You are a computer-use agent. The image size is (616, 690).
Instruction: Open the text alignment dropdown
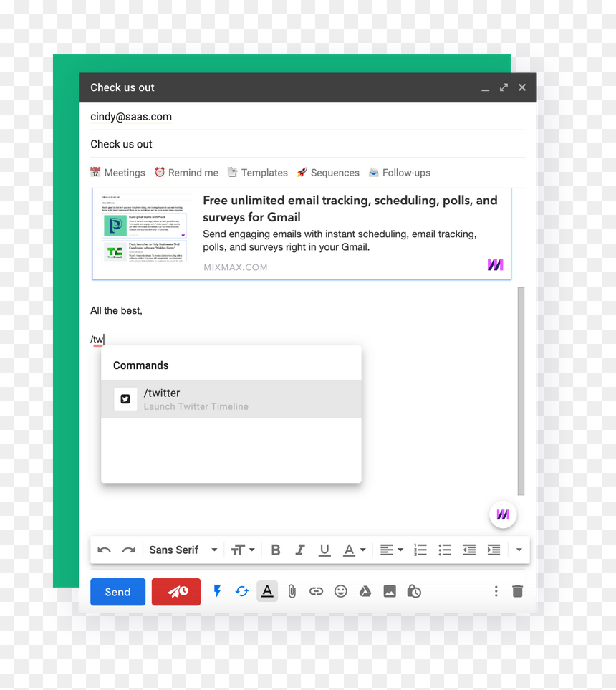tap(392, 550)
